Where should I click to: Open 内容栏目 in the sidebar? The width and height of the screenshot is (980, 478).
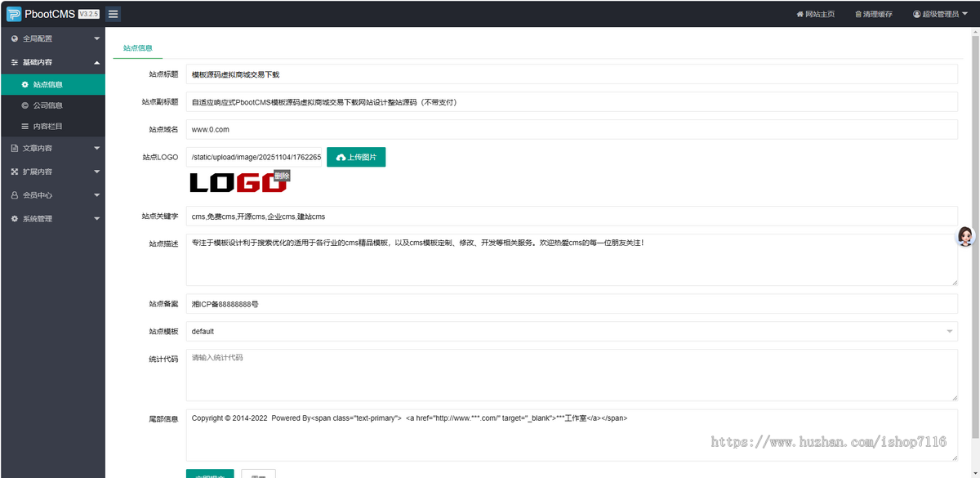(x=52, y=127)
